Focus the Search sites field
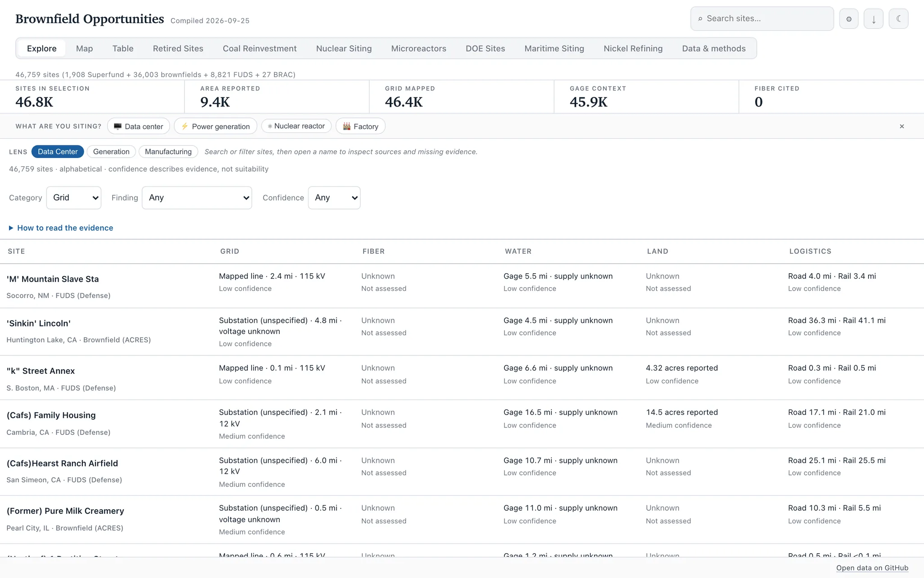This screenshot has height=578, width=924. point(762,19)
